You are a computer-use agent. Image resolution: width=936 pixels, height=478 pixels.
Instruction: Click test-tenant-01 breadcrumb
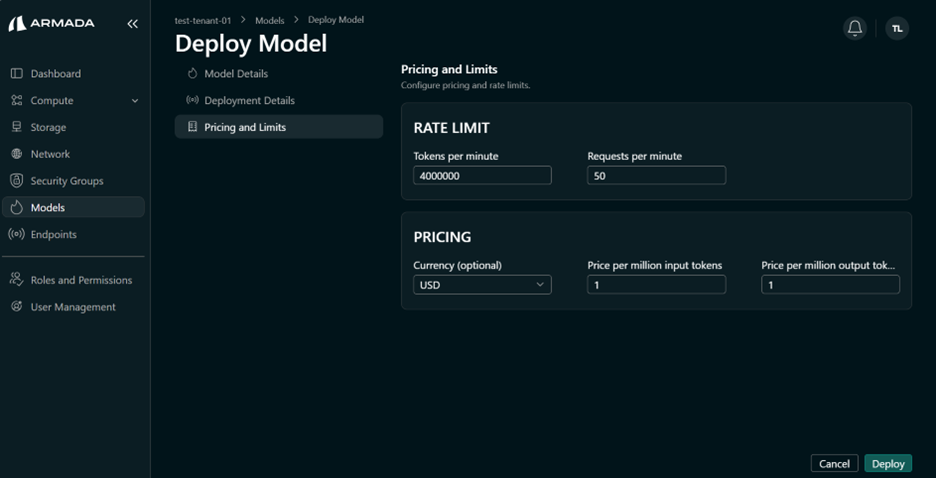tap(202, 20)
